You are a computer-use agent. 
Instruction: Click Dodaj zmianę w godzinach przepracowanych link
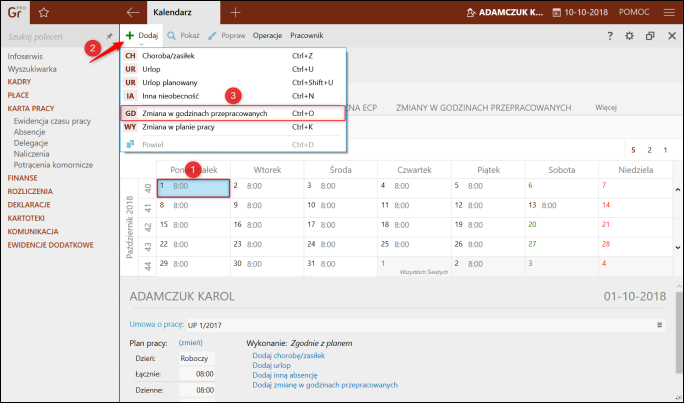coord(325,385)
